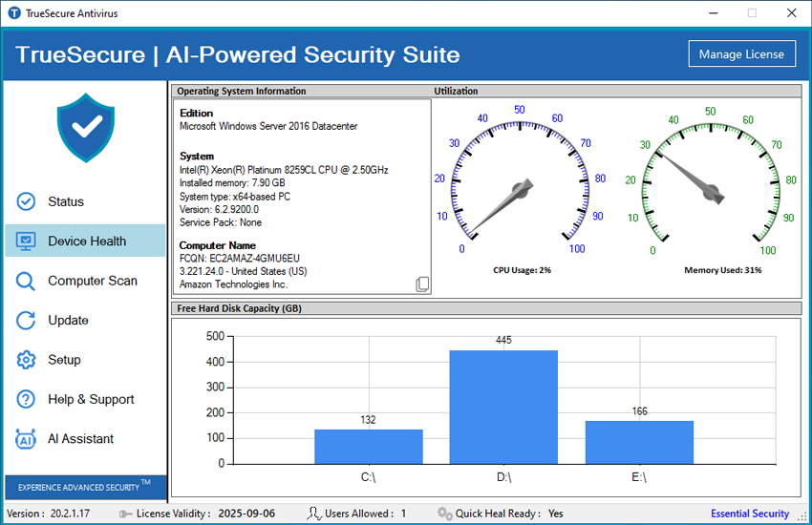
Task: Click the blue shield logo
Action: point(86,128)
